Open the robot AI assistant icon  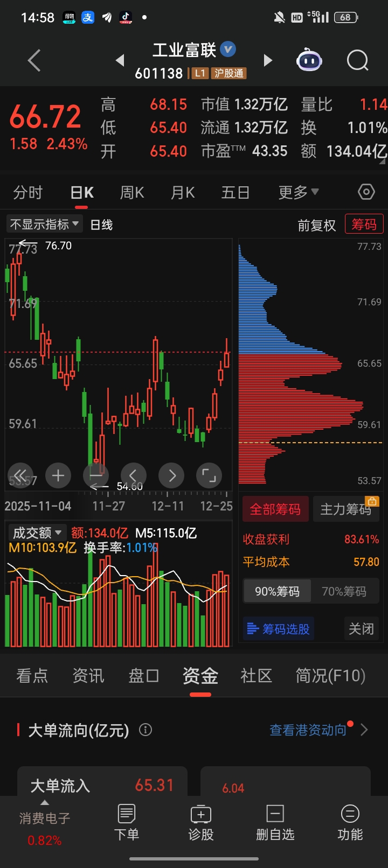click(309, 60)
